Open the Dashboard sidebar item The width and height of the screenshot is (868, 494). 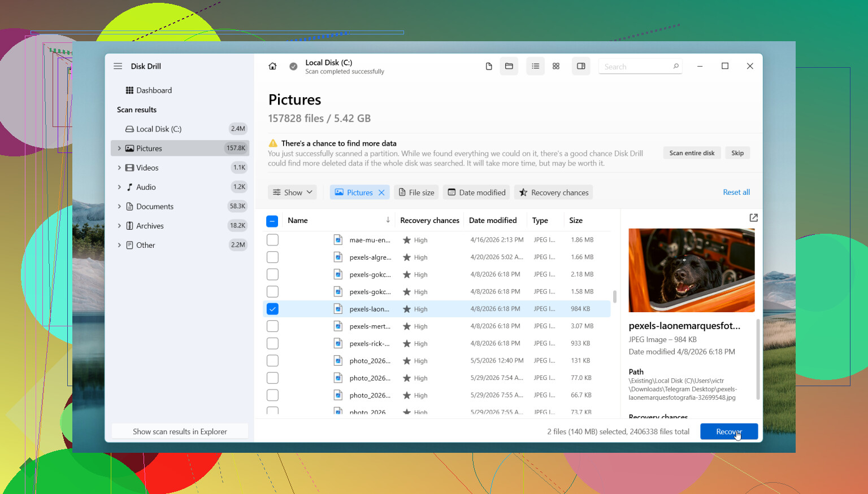(180, 90)
